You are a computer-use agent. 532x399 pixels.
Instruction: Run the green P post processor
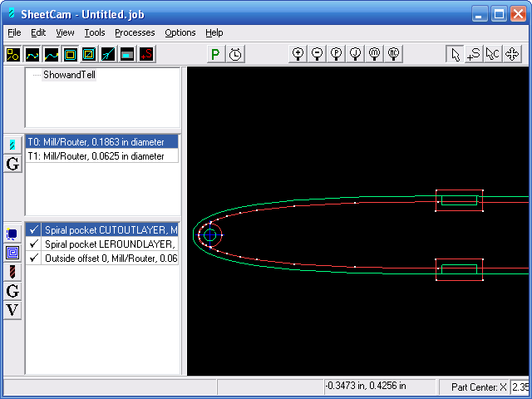tap(216, 54)
